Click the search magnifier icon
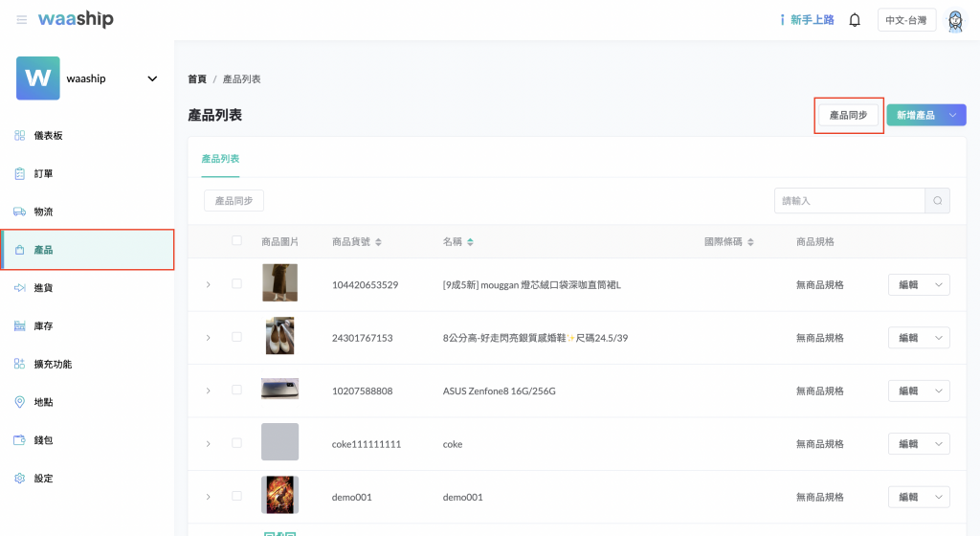 pyautogui.click(x=937, y=201)
